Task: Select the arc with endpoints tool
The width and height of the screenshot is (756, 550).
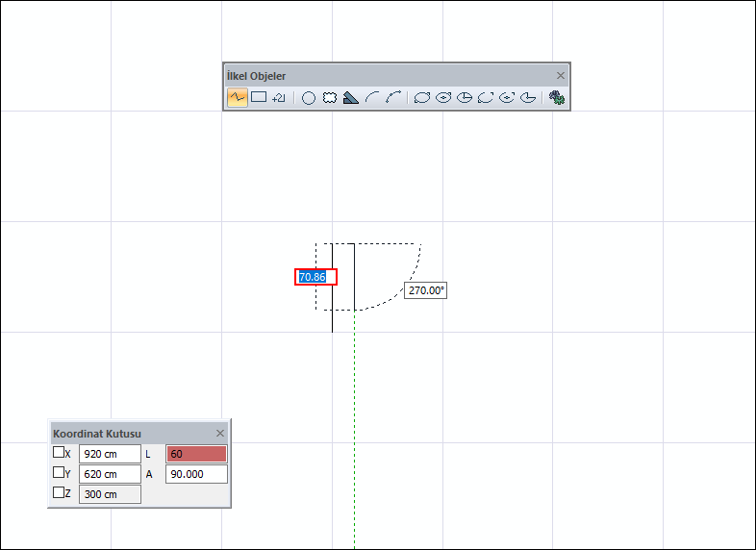Action: point(393,97)
